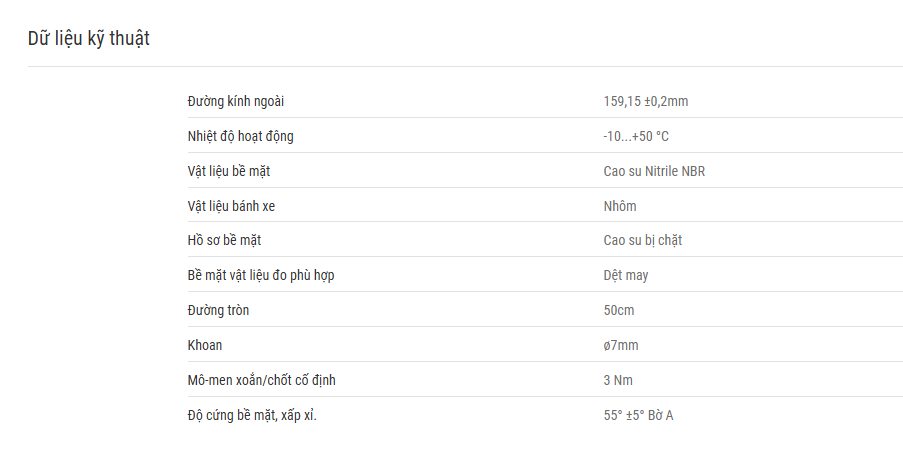This screenshot has height=451, width=903.
Task: Select the 'Vật liệu bánh xe' label
Action: coord(231,206)
